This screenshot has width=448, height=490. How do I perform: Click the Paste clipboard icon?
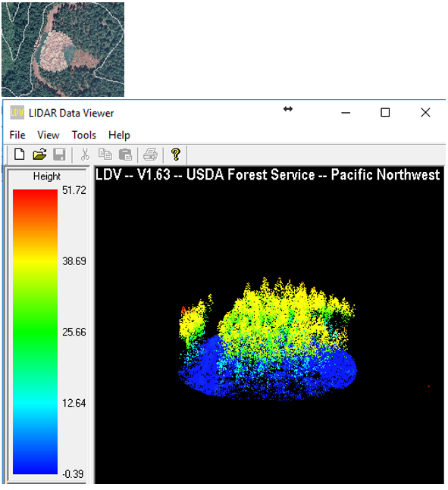[x=125, y=154]
